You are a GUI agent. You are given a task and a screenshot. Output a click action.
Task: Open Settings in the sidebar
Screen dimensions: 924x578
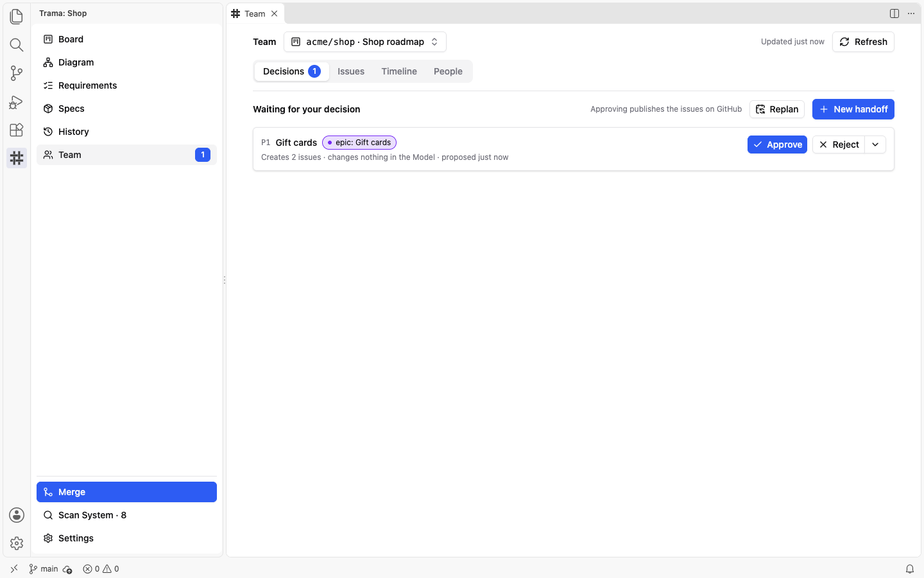click(x=126, y=538)
